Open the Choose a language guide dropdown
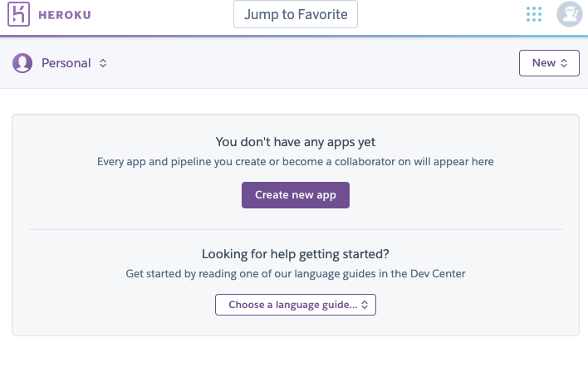 293,305
